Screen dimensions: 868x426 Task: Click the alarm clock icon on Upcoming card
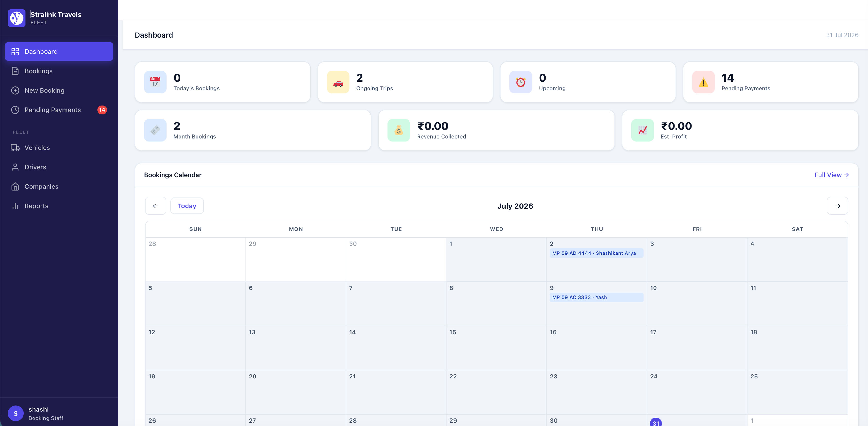(x=521, y=82)
